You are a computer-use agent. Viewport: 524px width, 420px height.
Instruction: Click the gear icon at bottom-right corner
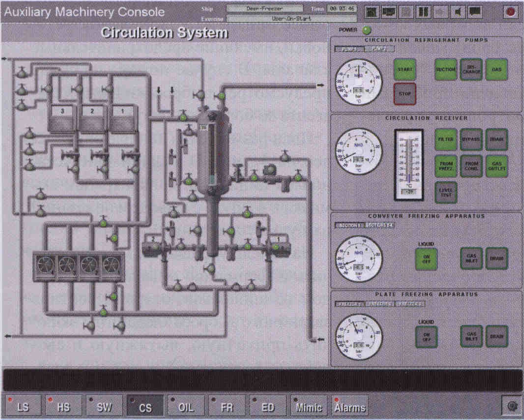tap(512, 406)
